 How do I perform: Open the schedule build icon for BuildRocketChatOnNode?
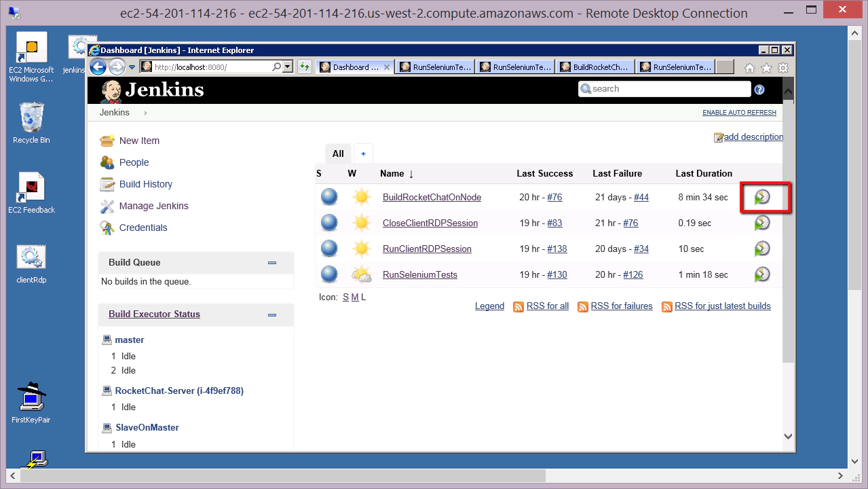click(761, 197)
